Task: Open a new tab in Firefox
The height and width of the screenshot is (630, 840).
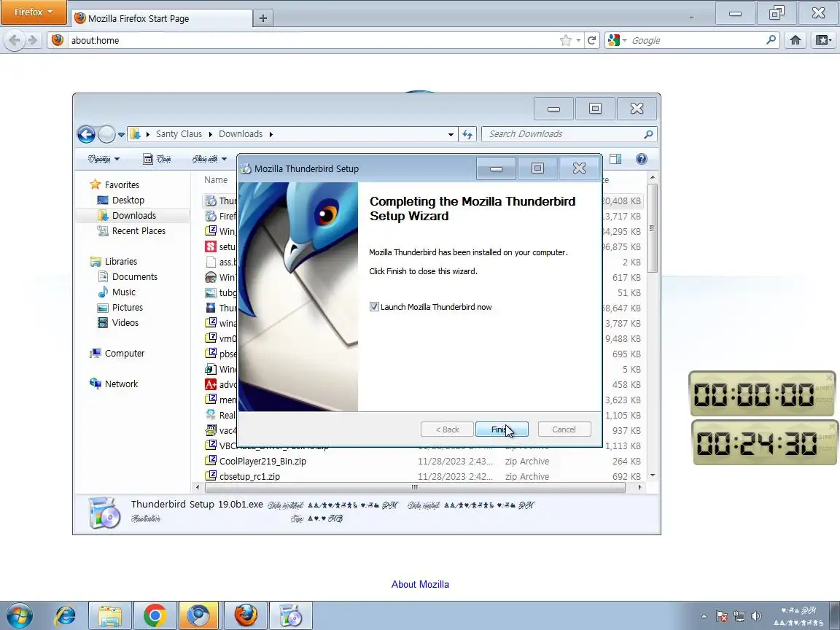Action: click(263, 18)
